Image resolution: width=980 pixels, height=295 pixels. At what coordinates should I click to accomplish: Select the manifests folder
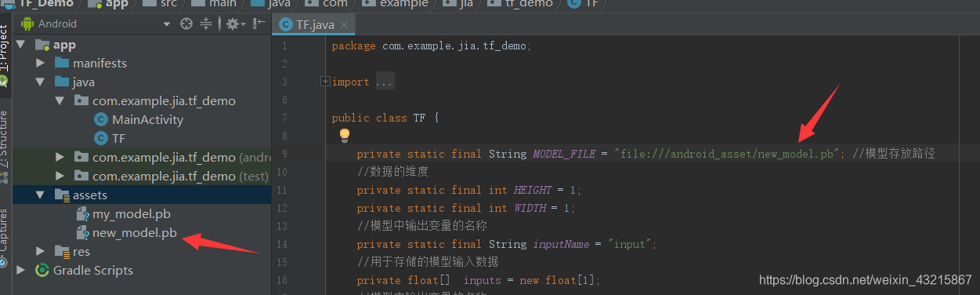pyautogui.click(x=99, y=63)
